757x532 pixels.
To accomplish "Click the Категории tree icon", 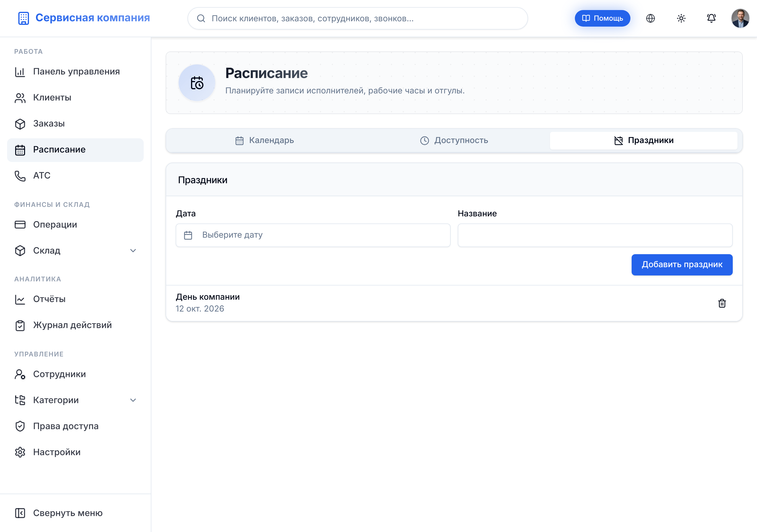I will (20, 400).
